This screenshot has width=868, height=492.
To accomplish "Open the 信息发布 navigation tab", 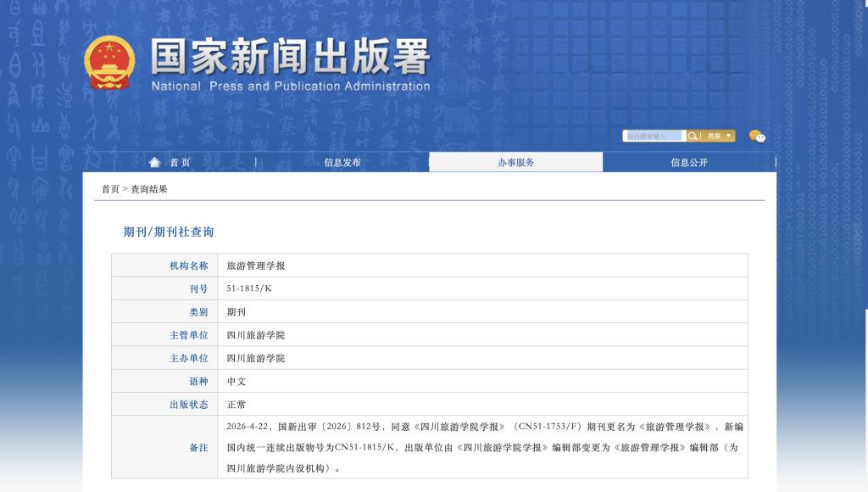I will [342, 162].
